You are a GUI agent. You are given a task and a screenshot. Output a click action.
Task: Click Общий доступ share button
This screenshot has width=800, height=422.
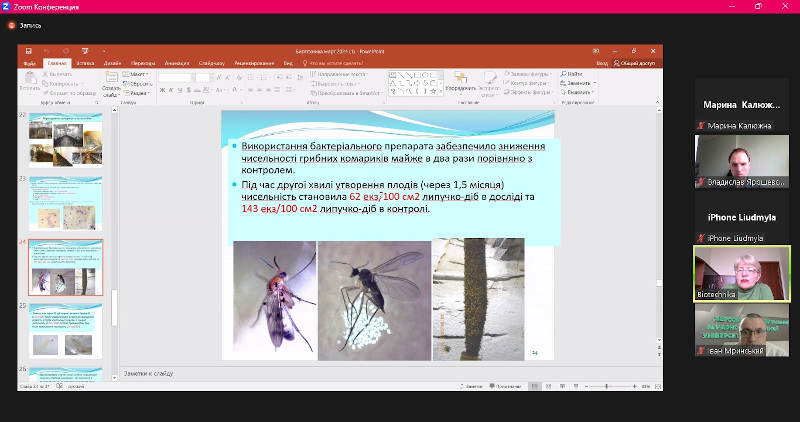634,63
